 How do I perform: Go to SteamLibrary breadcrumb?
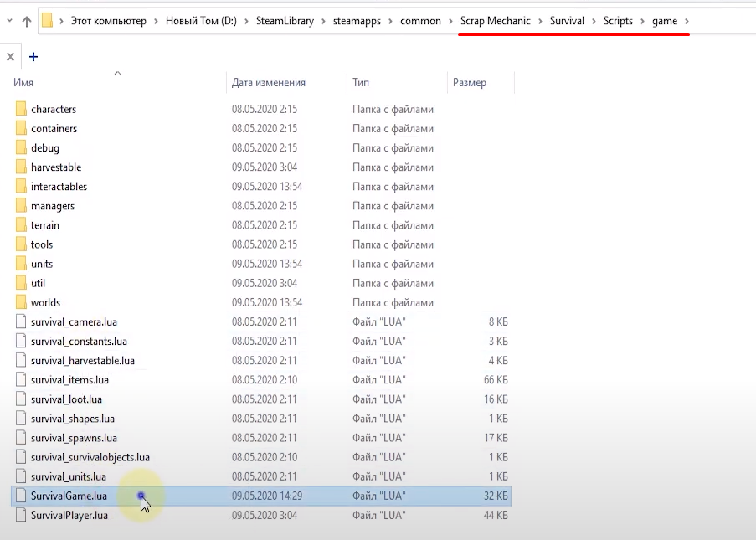(285, 21)
